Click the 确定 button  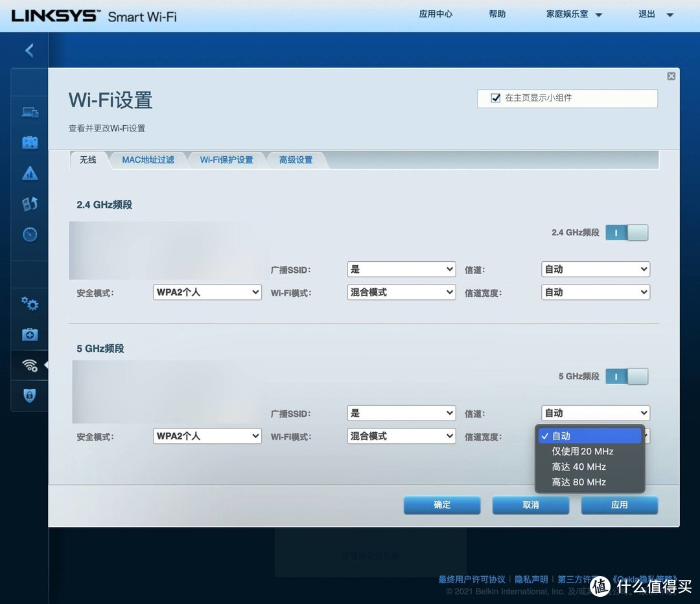[441, 505]
